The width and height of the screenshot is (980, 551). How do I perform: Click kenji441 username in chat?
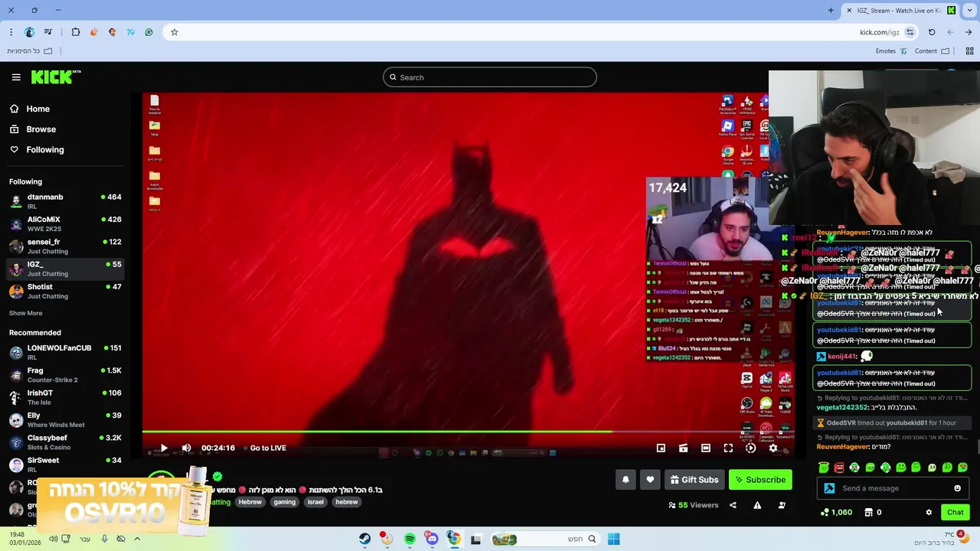[x=841, y=357]
